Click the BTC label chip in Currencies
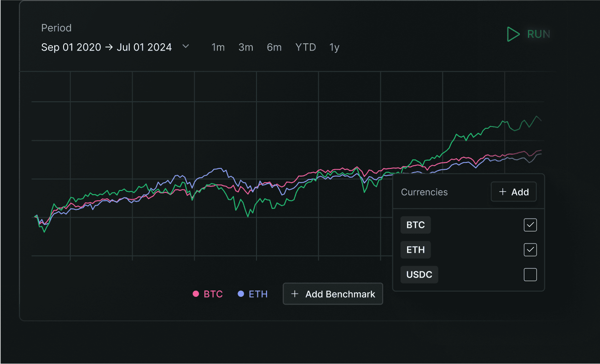Viewport: 600px width, 364px height. [415, 225]
